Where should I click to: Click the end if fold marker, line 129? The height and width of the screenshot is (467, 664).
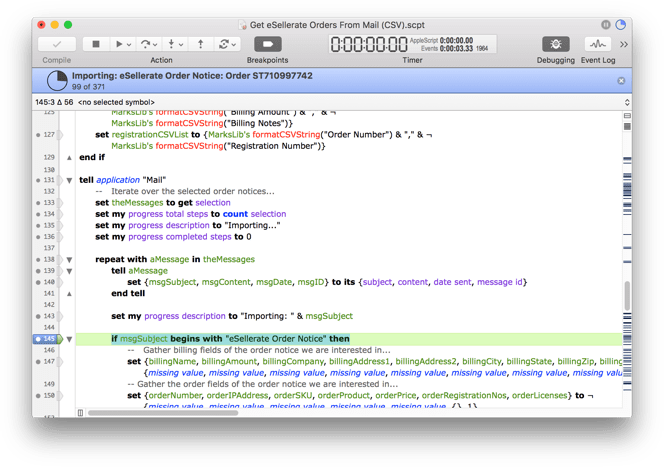click(x=69, y=158)
